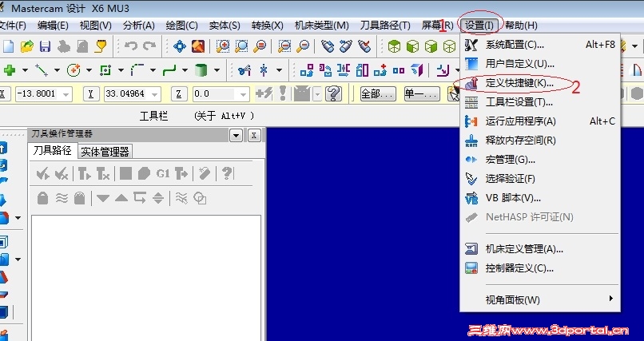Viewport: 644px width, 341px height.
Task: Open dropdown arrow beside the create point tool
Action: coord(25,70)
